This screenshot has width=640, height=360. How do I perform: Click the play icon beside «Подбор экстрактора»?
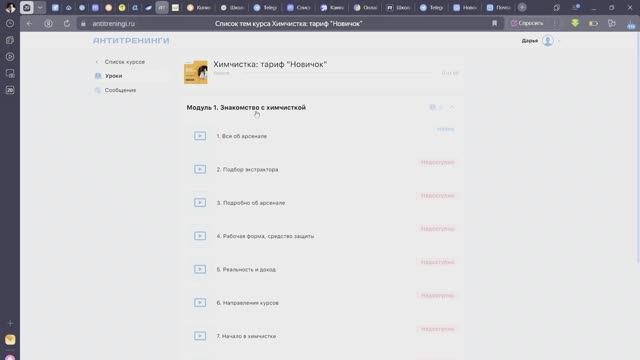(200, 169)
